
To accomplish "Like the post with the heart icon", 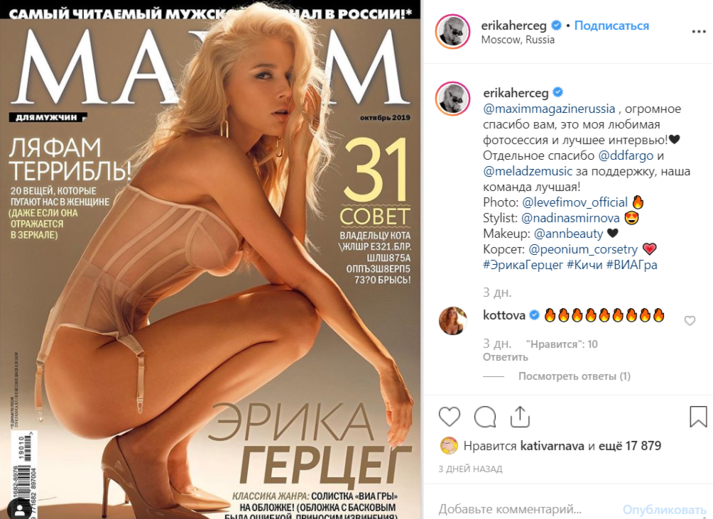I will [449, 417].
